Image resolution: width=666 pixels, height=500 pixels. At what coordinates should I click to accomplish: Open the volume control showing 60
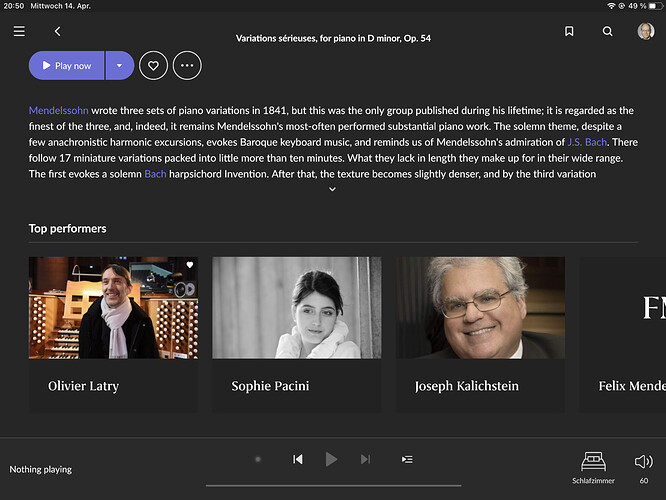644,467
